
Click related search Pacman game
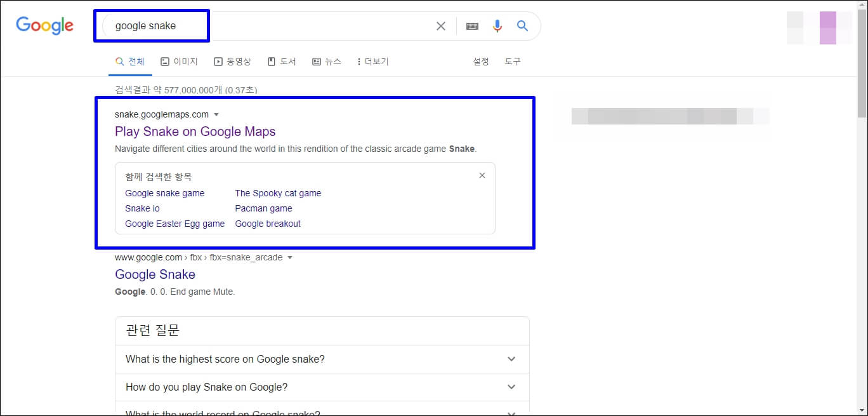(263, 208)
